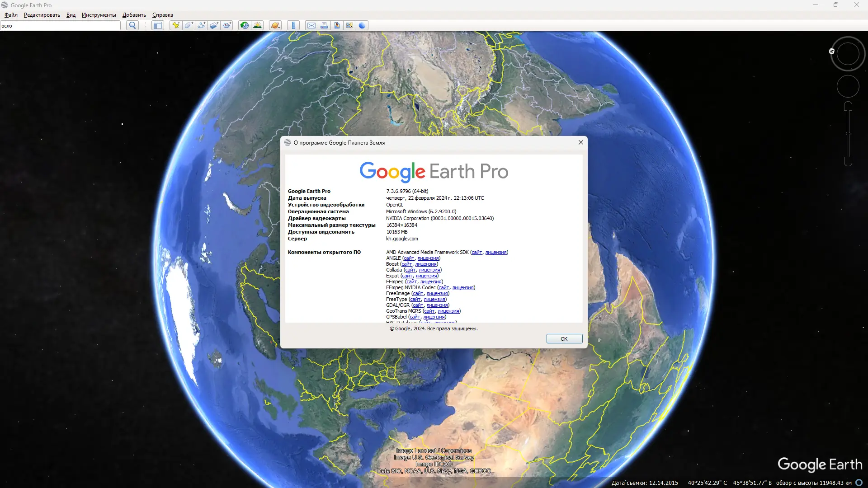Click the Print icon in the toolbar
Screen dimensions: 868x488
pos(324,25)
